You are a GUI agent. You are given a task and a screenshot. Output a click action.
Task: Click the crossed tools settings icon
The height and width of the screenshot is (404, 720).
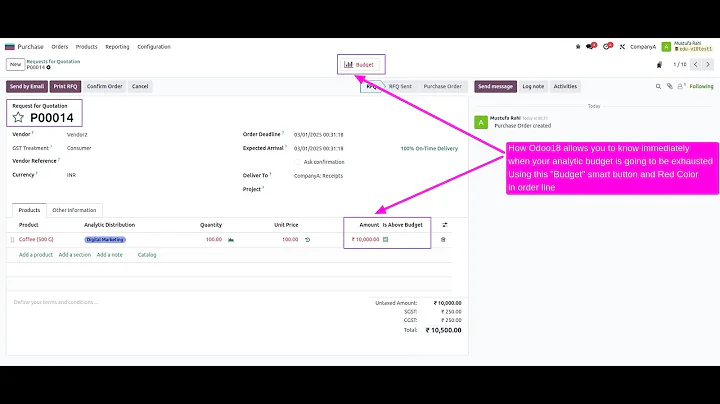click(622, 47)
